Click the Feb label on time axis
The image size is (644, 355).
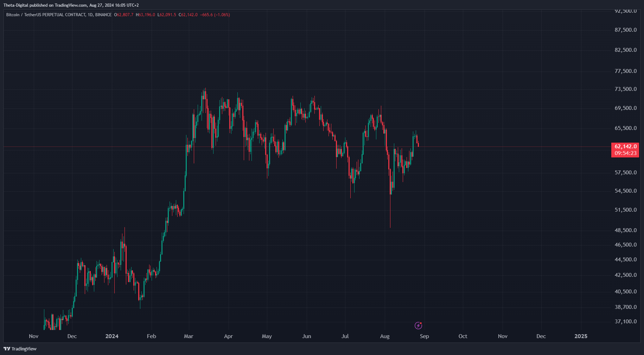click(151, 336)
